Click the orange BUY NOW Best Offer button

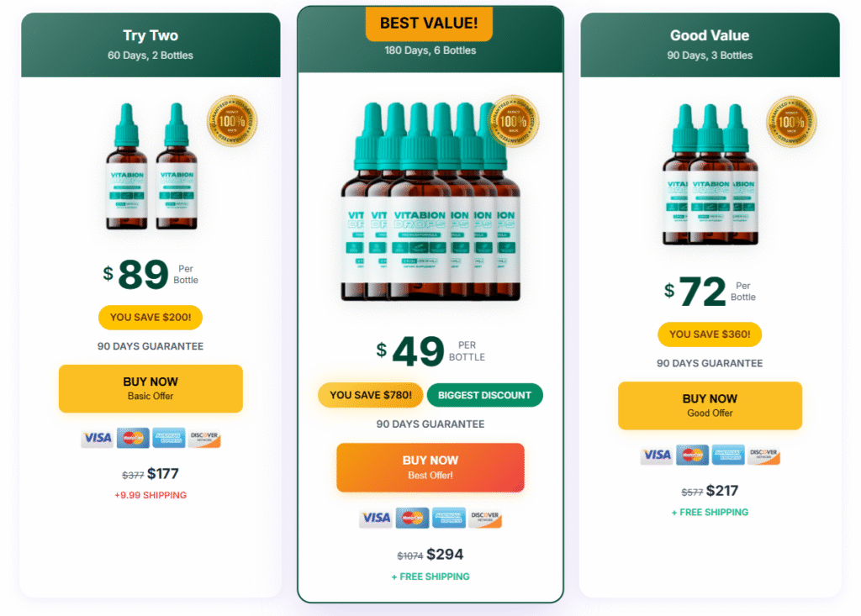click(430, 467)
